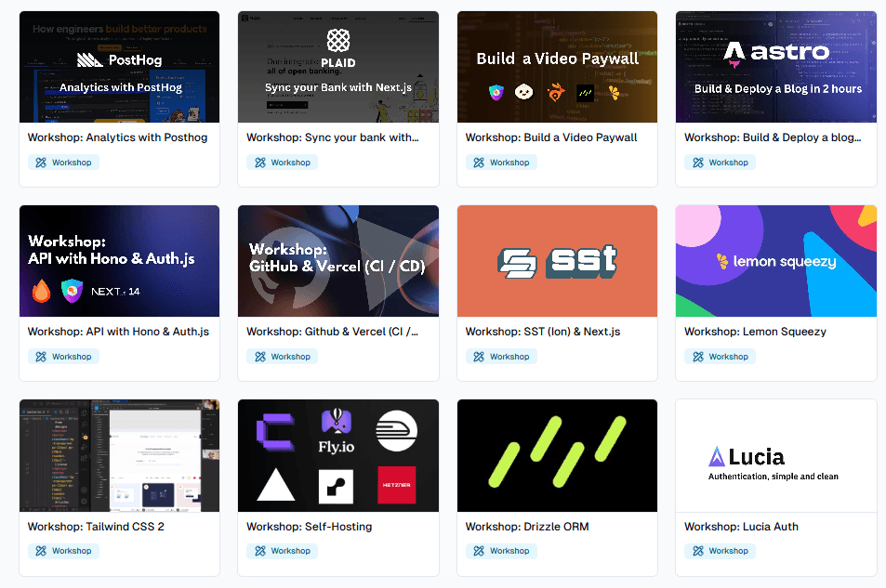Click the red Hetzner logo in the Self-Hosting image
Image resolution: width=886 pixels, height=588 pixels.
[396, 485]
